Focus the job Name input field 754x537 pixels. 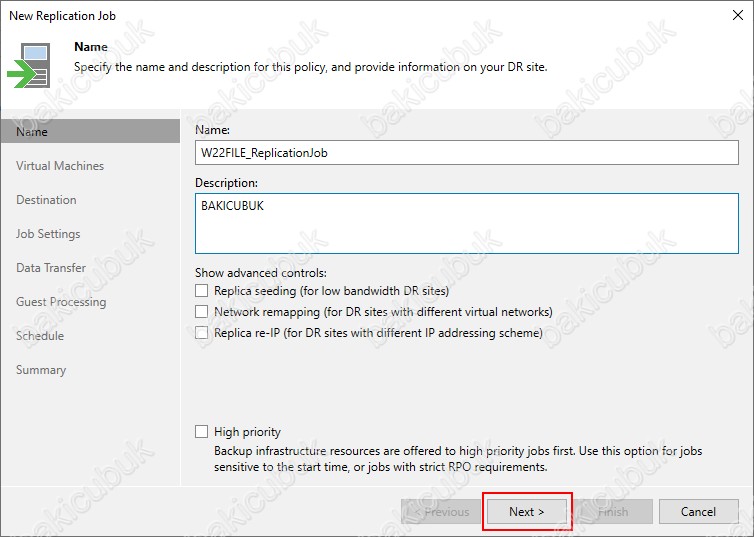click(467, 153)
